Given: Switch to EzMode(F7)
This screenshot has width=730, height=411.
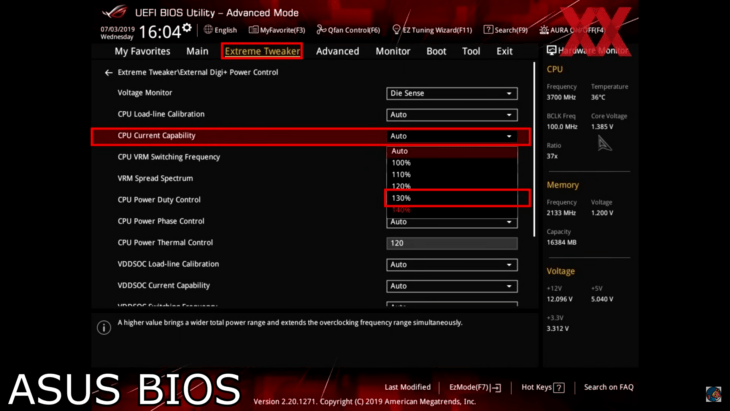Looking at the screenshot, I should click(x=475, y=387).
